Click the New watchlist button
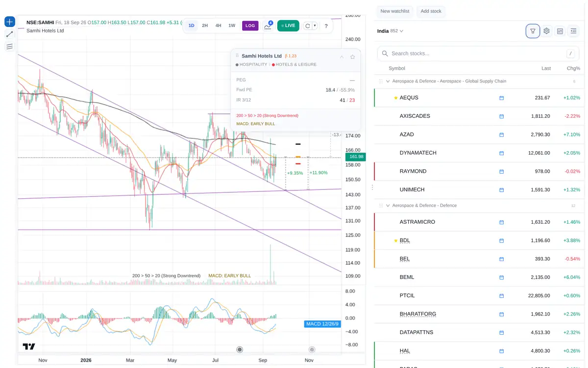The width and height of the screenshot is (588, 368). point(395,11)
